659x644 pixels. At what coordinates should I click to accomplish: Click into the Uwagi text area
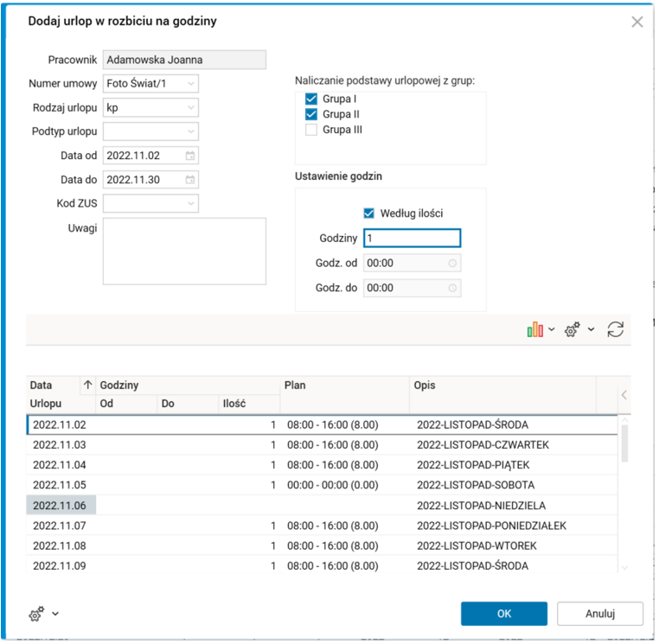coord(184,251)
